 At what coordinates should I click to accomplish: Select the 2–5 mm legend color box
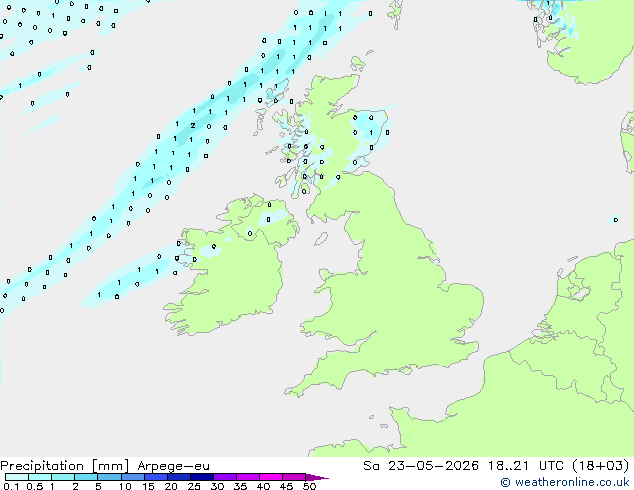pyautogui.click(x=86, y=477)
